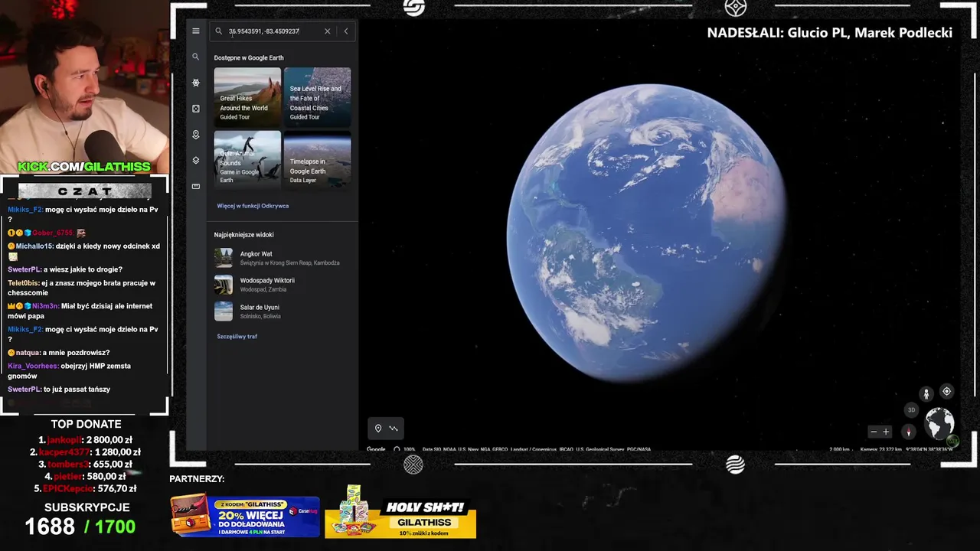980x551 pixels.
Task: Click the magnifier icon inside the search box
Action: (x=218, y=31)
